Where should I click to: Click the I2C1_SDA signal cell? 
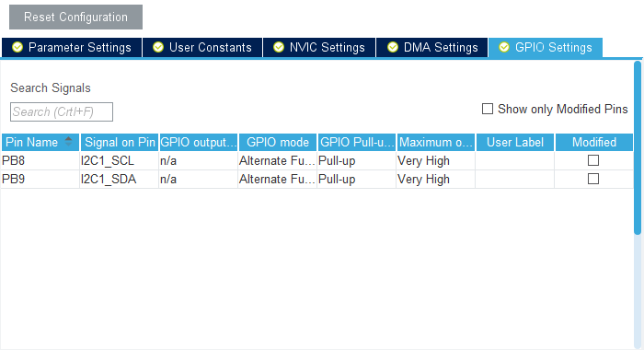pyautogui.click(x=119, y=180)
